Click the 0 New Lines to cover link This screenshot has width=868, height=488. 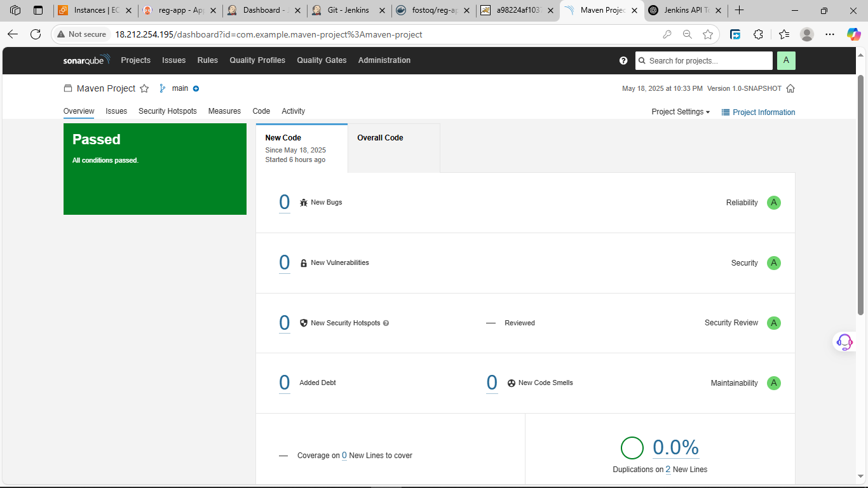click(344, 456)
